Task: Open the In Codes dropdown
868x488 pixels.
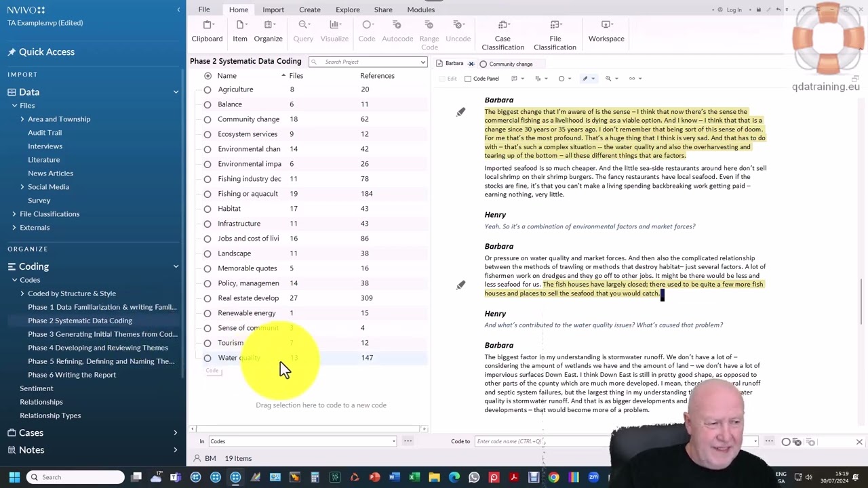Action: (x=393, y=442)
